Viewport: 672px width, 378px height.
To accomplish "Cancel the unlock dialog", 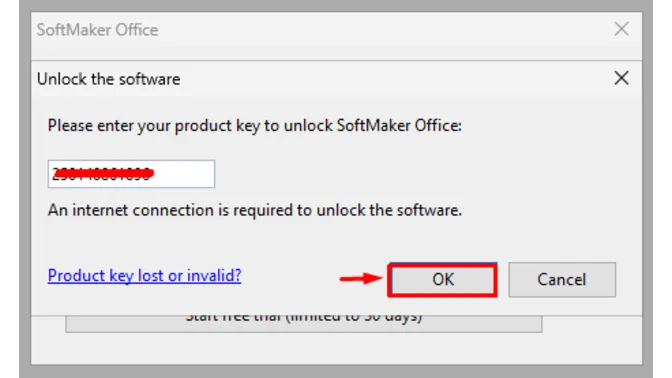I will click(562, 280).
